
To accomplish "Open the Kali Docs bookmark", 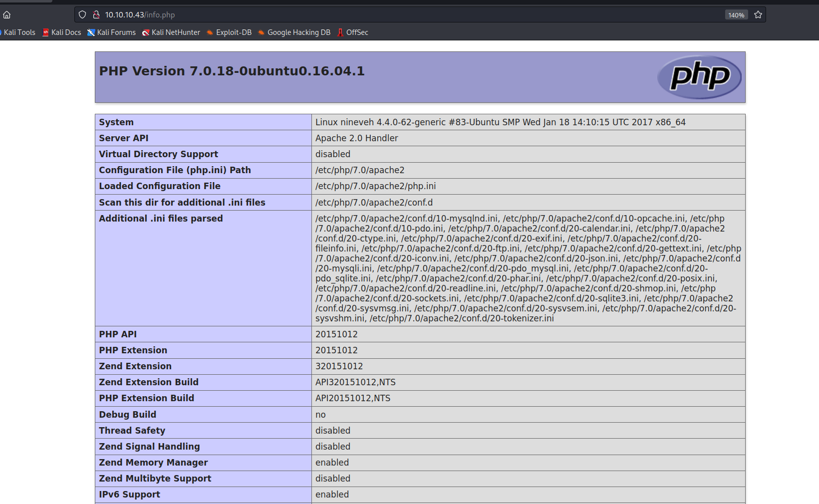I will 61,32.
